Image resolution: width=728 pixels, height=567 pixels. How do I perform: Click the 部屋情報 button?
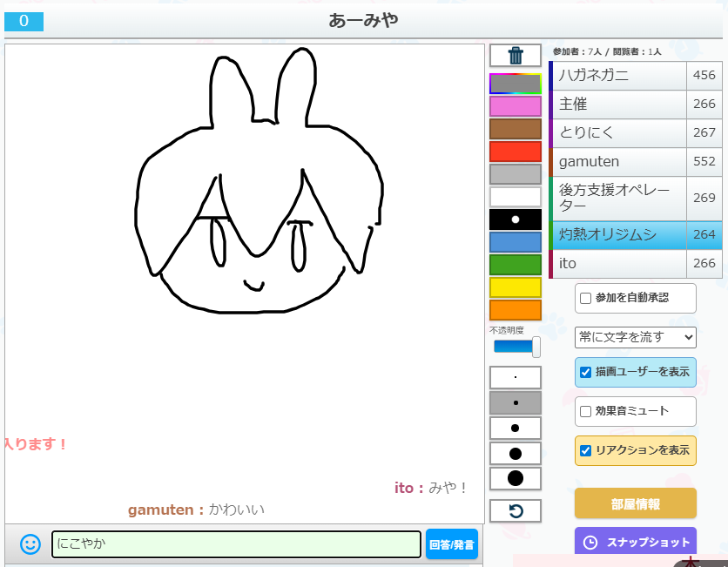pos(635,503)
